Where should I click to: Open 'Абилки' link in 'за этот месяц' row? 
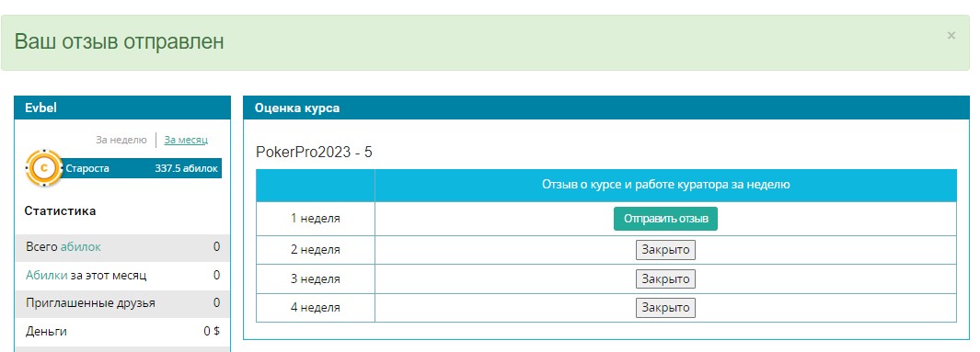46,275
